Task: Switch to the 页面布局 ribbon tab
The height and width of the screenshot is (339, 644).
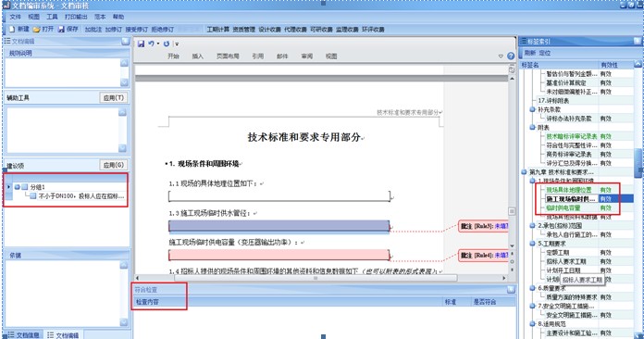Action: (228, 56)
